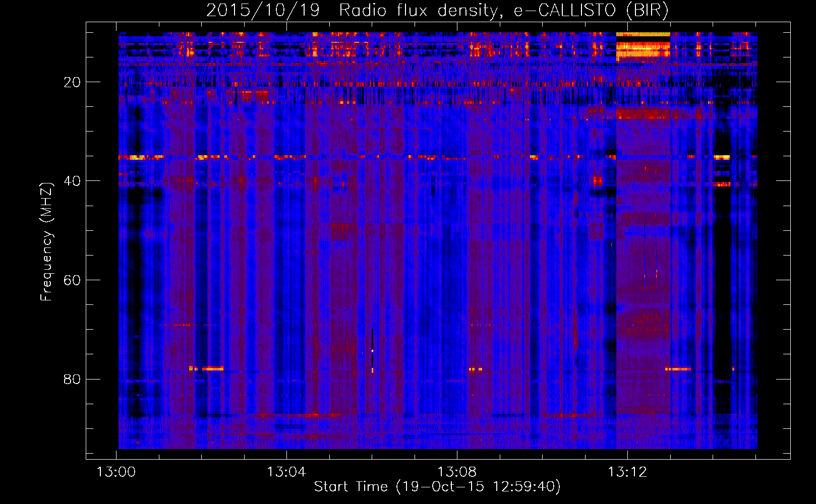This screenshot has width=816, height=504.
Task: Select the 13:08 time tick label
Action: [457, 472]
